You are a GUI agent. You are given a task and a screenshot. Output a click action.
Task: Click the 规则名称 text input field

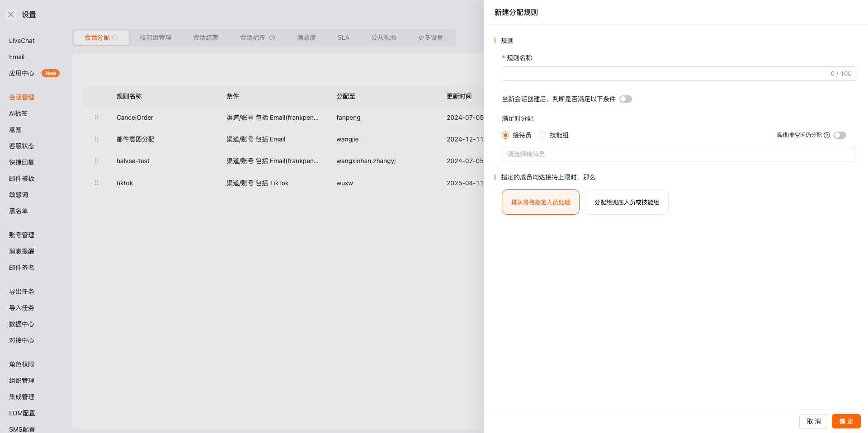[665, 74]
